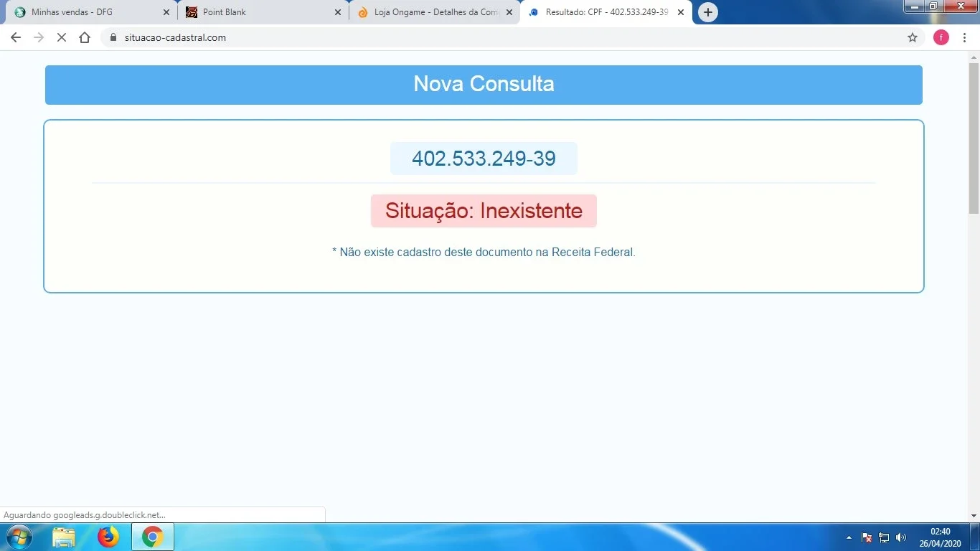Click the Nova Consulta button
The height and width of the screenshot is (551, 980).
coord(484,85)
